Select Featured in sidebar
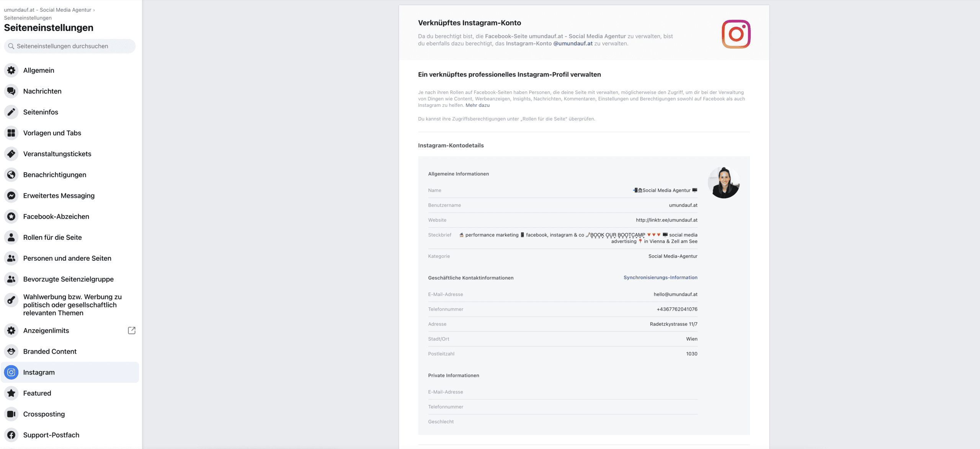 (70, 393)
